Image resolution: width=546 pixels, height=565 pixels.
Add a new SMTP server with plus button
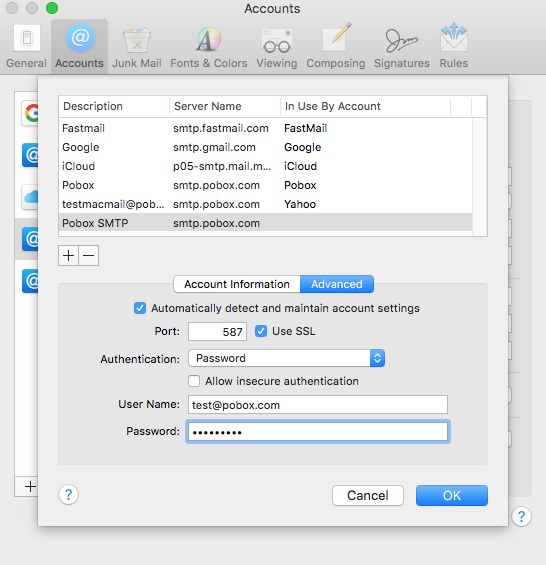click(x=68, y=255)
